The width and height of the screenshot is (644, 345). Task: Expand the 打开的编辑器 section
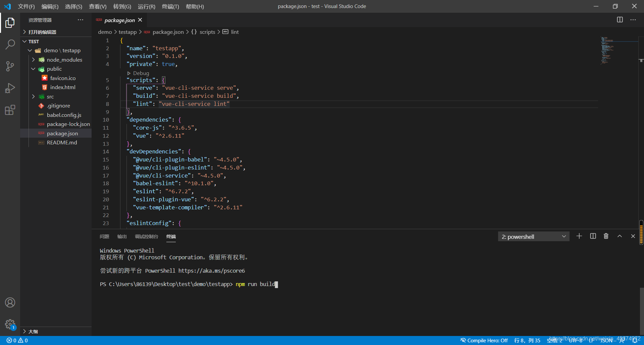56,32
